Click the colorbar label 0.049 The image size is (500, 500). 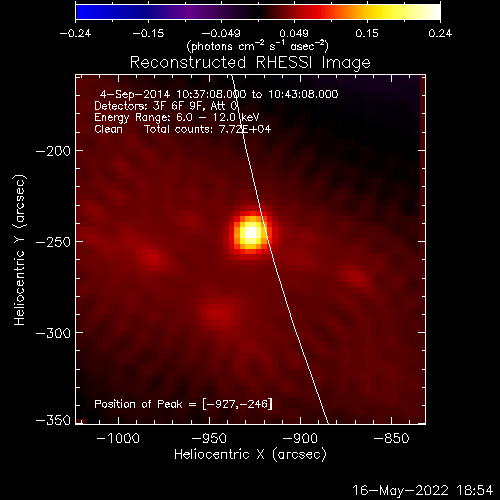pos(294,33)
